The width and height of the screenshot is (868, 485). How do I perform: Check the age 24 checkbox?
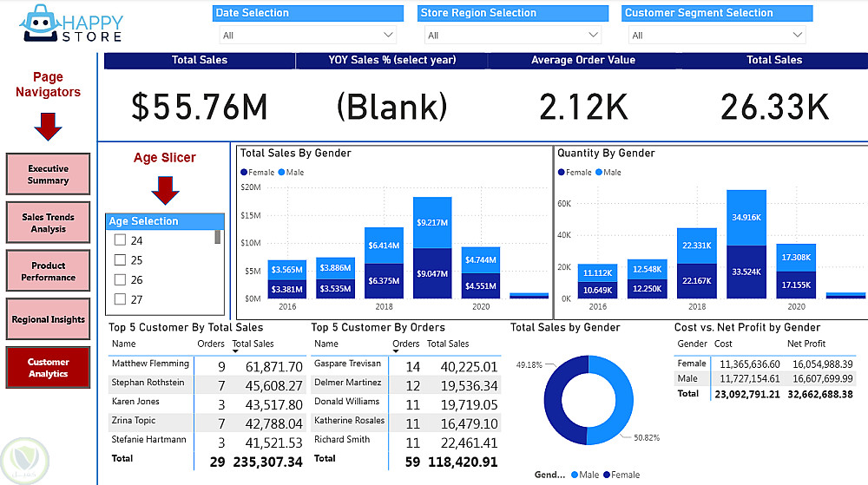point(120,240)
